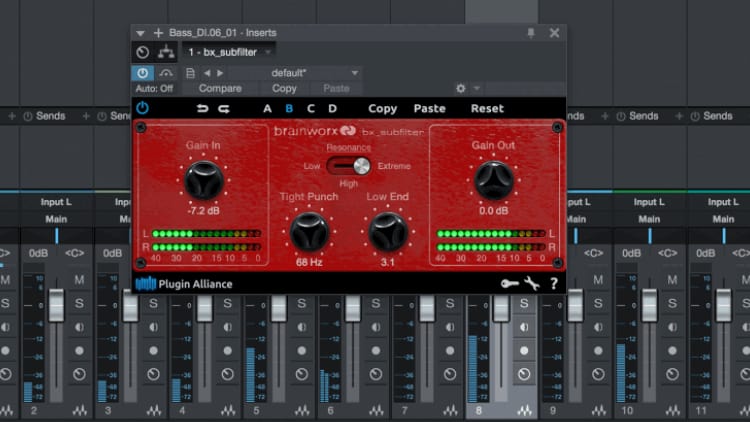Open the question mark help in bx_subfilter

[554, 284]
